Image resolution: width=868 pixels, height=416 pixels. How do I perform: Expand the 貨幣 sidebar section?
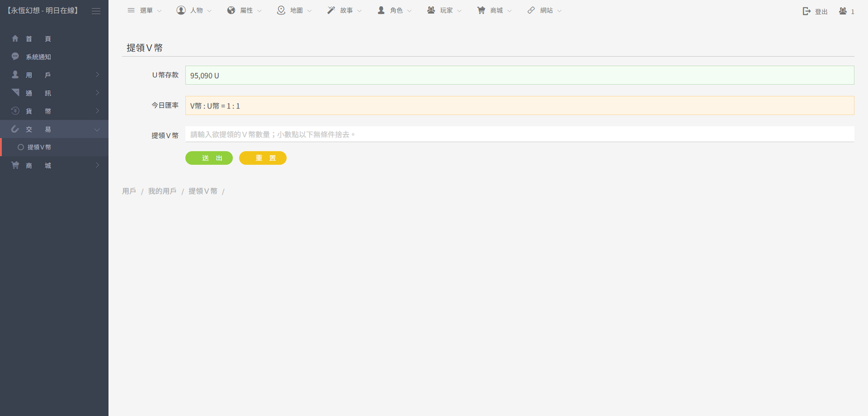(x=54, y=111)
